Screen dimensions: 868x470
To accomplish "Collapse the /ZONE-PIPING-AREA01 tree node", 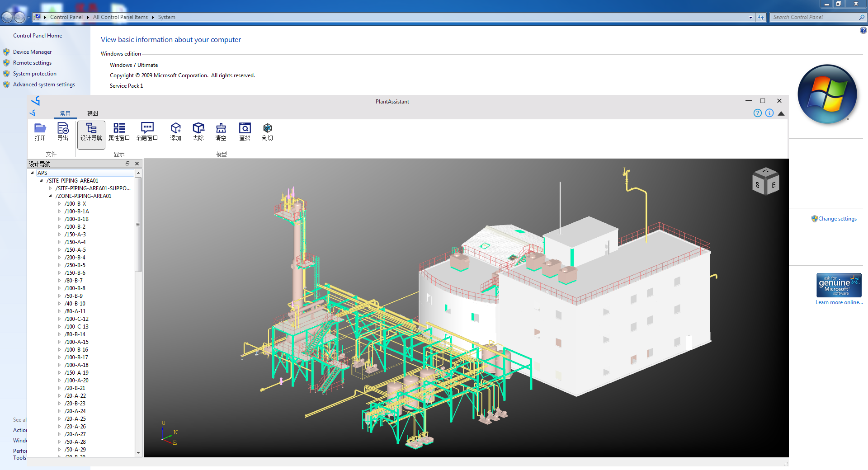I will coord(51,196).
